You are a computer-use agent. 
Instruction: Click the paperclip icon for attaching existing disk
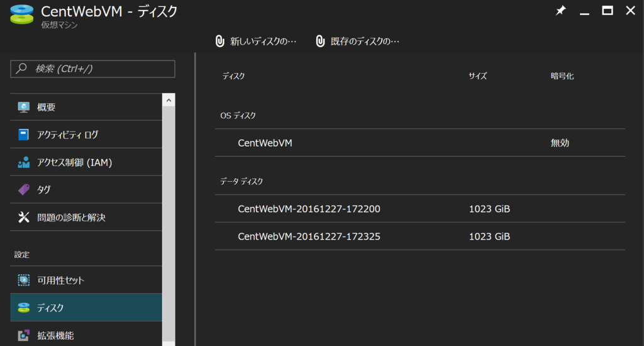(320, 41)
